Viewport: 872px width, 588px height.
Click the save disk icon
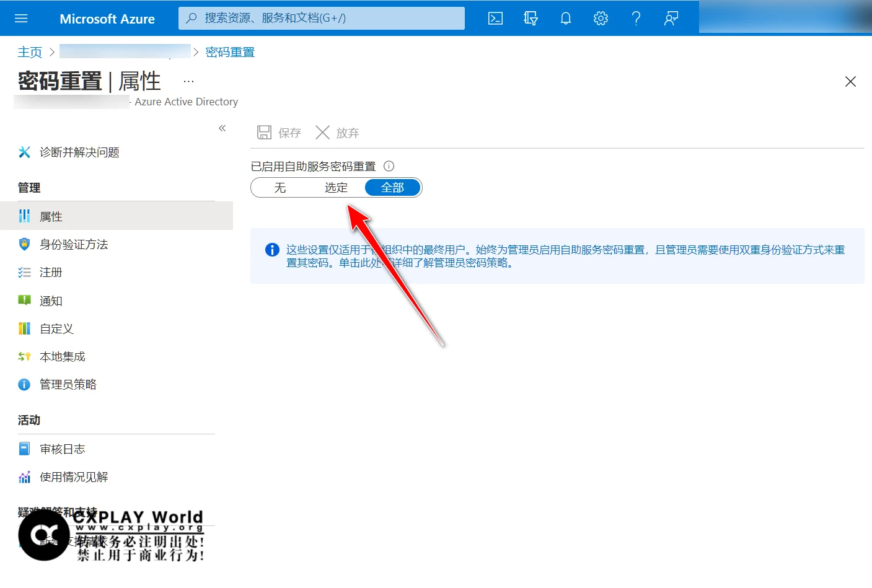tap(265, 132)
